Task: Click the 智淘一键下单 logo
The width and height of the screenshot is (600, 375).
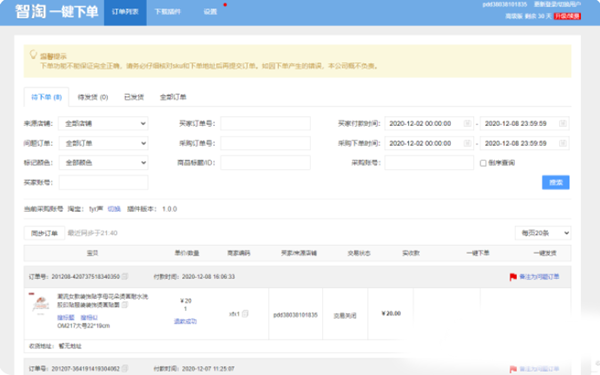Action: [x=57, y=11]
